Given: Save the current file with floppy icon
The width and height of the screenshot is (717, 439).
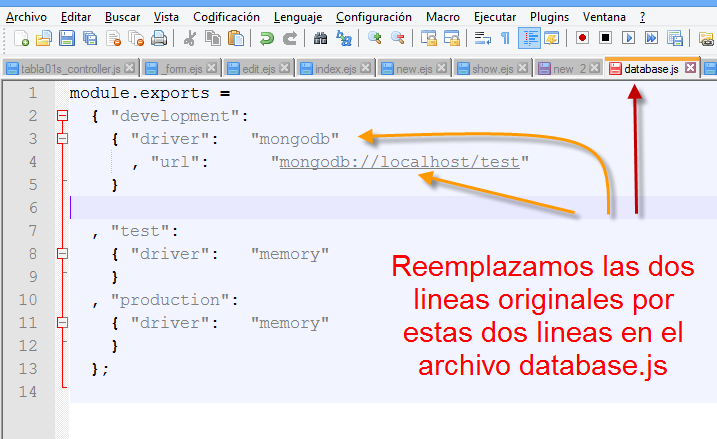Looking at the screenshot, I should tap(67, 38).
